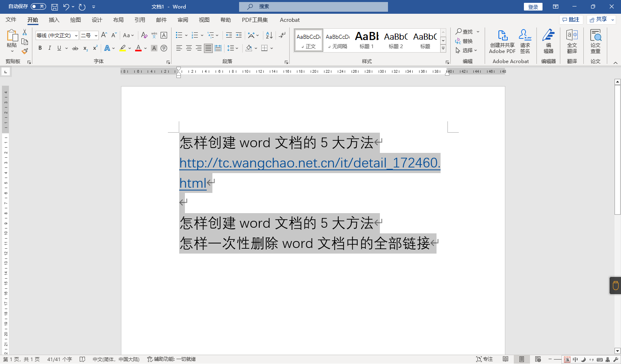
Task: Open full-text translation (全文翻译)
Action: pos(572,42)
